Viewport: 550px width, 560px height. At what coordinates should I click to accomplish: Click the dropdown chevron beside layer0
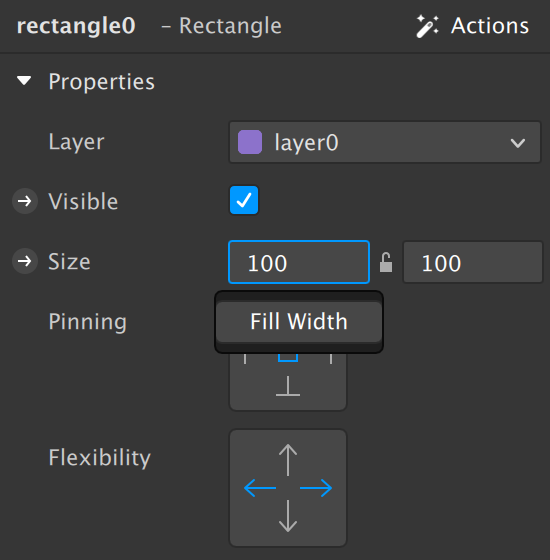[518, 143]
